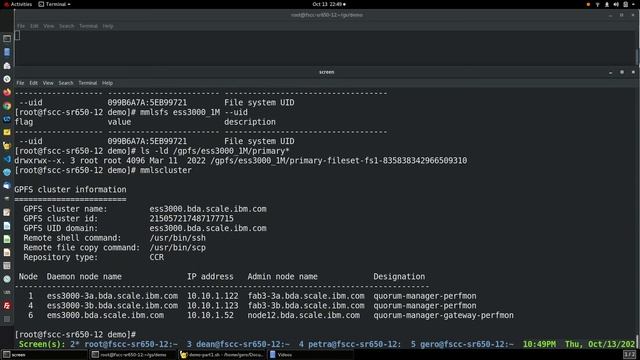Open the orange presentation icon in dock
Screen dimensions: 640x360
point(7,252)
